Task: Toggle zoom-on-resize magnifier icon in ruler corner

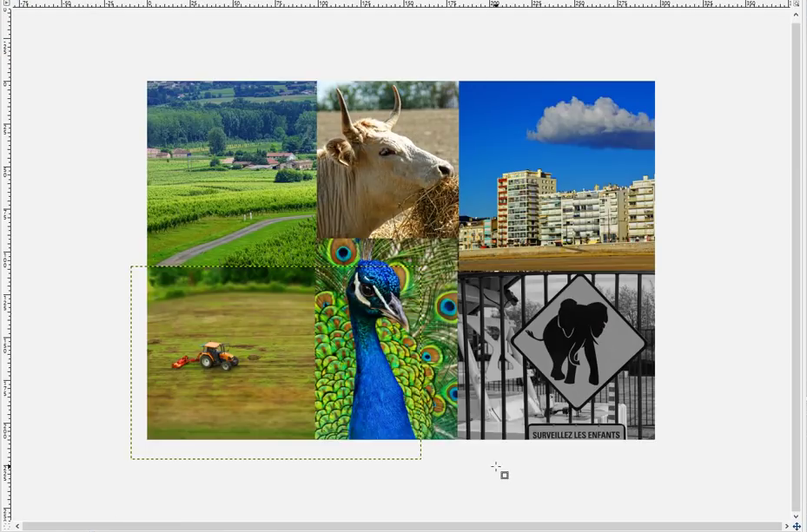Action: tap(797, 4)
